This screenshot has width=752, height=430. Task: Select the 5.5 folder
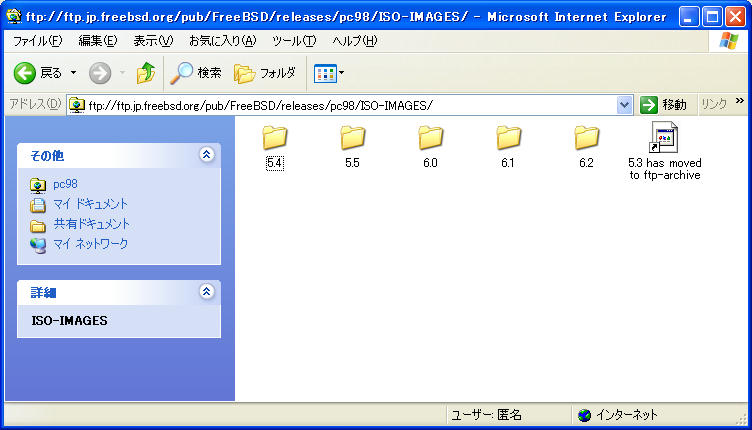click(x=352, y=148)
